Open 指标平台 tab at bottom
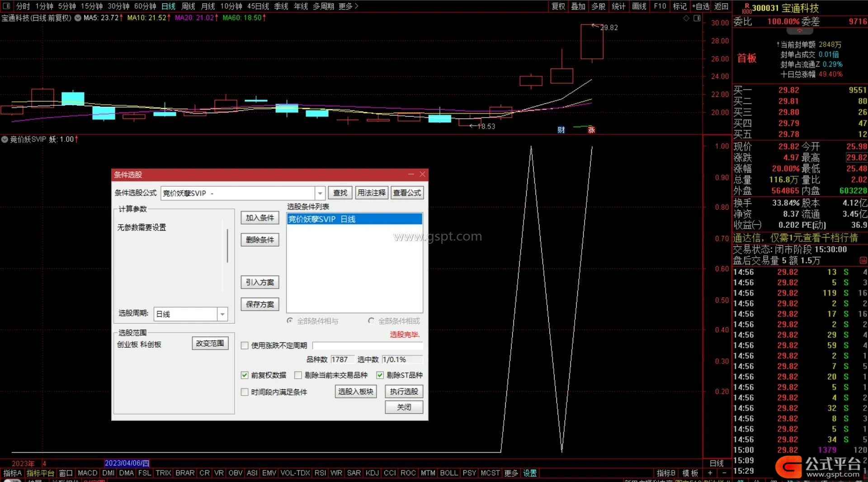The width and height of the screenshot is (868, 482). point(40,473)
